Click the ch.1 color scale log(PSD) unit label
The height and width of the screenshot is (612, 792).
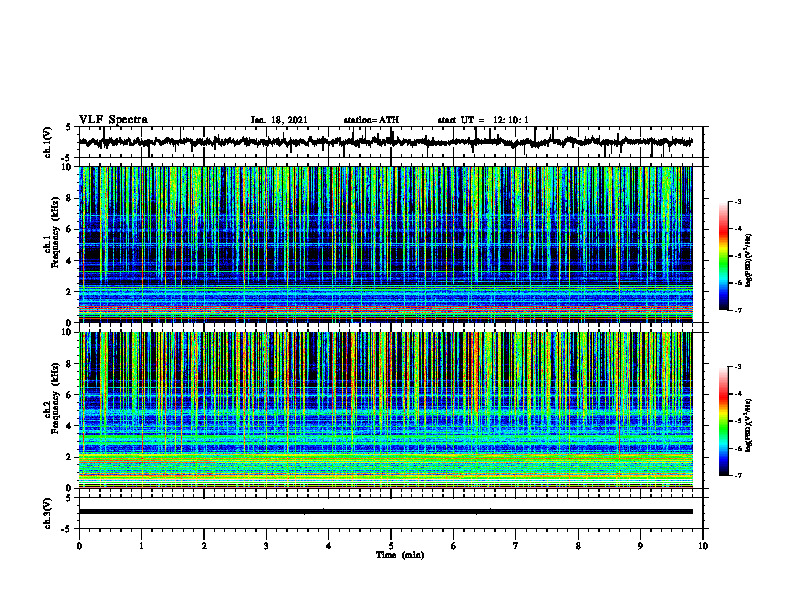(749, 261)
